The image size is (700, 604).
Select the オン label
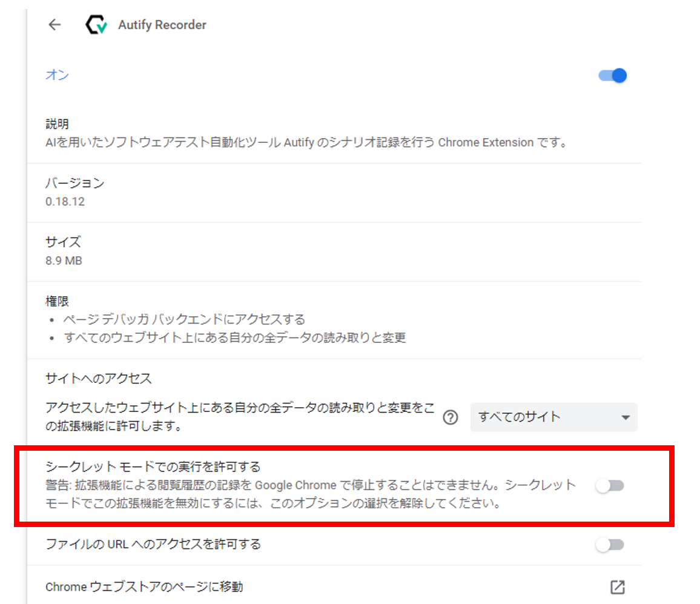(56, 75)
